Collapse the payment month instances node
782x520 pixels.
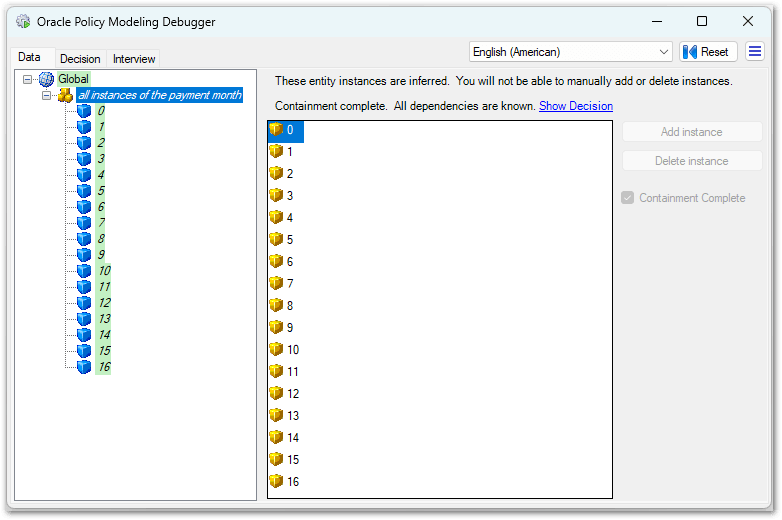click(x=46, y=95)
